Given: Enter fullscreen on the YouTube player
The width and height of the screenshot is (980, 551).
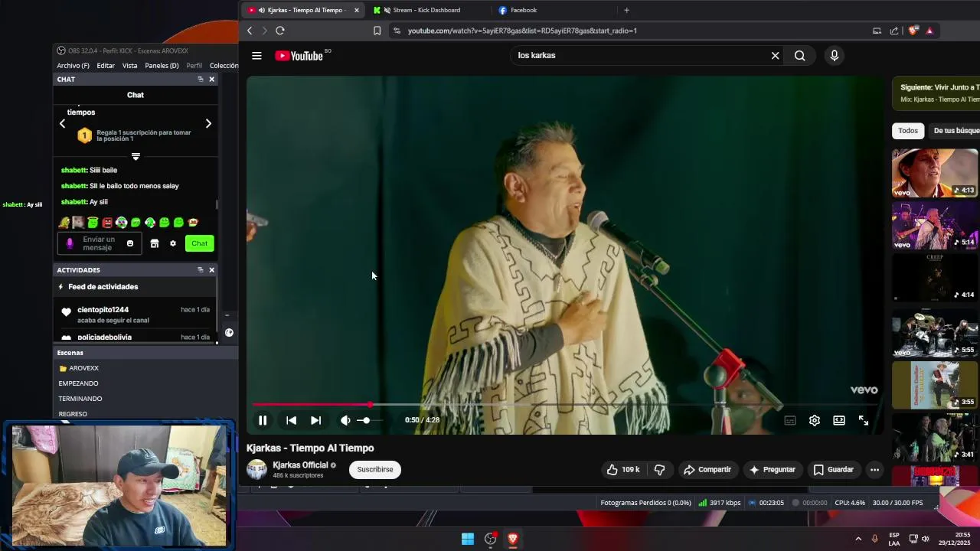Looking at the screenshot, I should click(864, 420).
